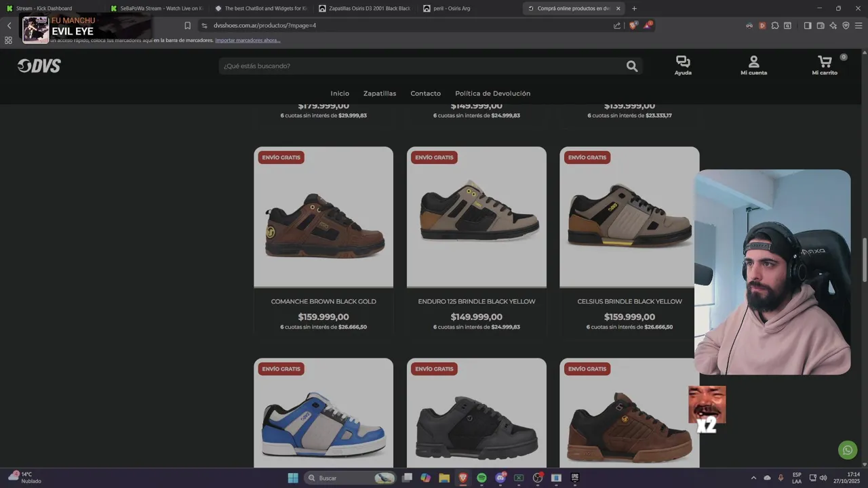Switch to the best ChatBot and Widgets tab

(262, 8)
